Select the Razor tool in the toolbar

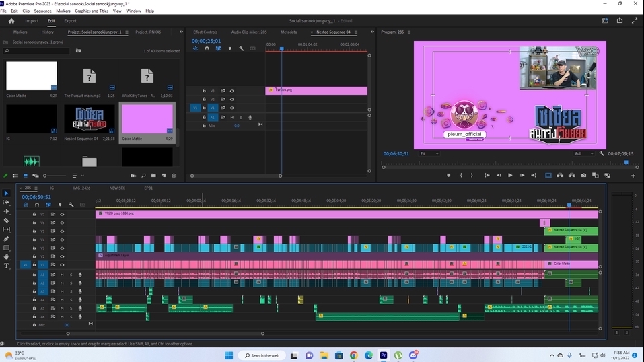[7, 221]
